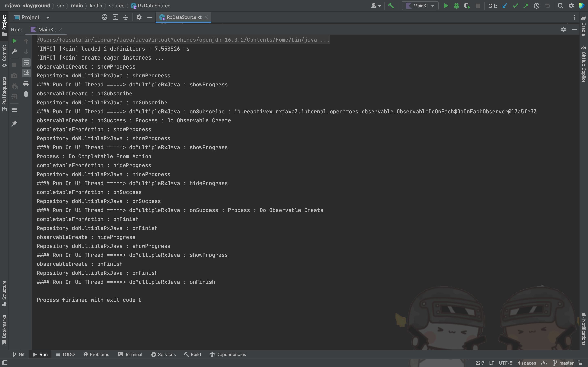588x367 pixels.
Task: Pin the Run tab
Action: coord(14,124)
